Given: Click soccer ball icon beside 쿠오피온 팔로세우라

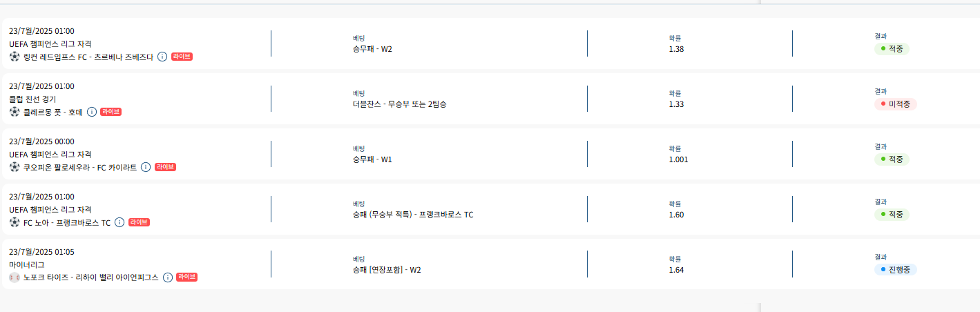Looking at the screenshot, I should click(x=15, y=167).
